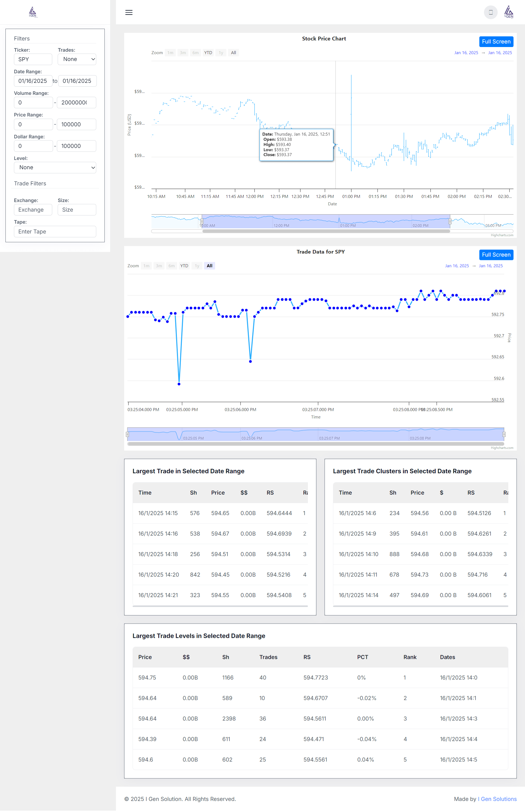Click the end date on Trade Data chart range
This screenshot has width=525, height=812.
[x=491, y=266]
